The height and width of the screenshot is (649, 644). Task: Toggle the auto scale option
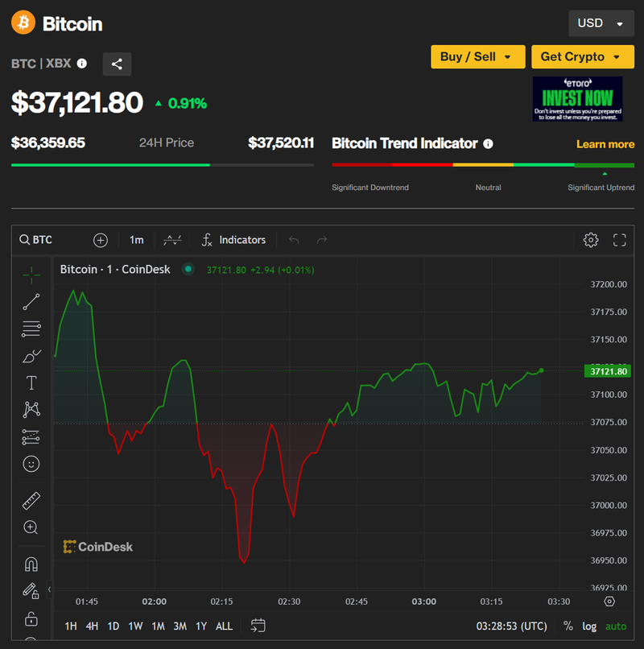[616, 626]
